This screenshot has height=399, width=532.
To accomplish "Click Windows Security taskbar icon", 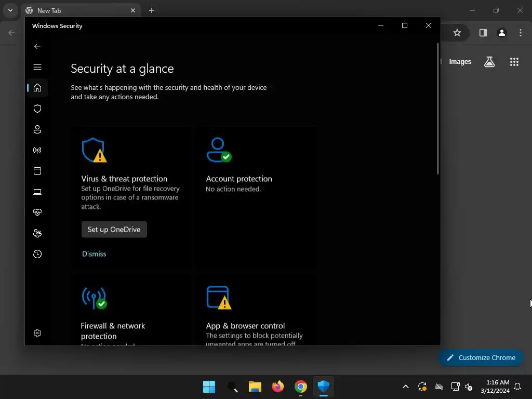I will click(x=323, y=387).
